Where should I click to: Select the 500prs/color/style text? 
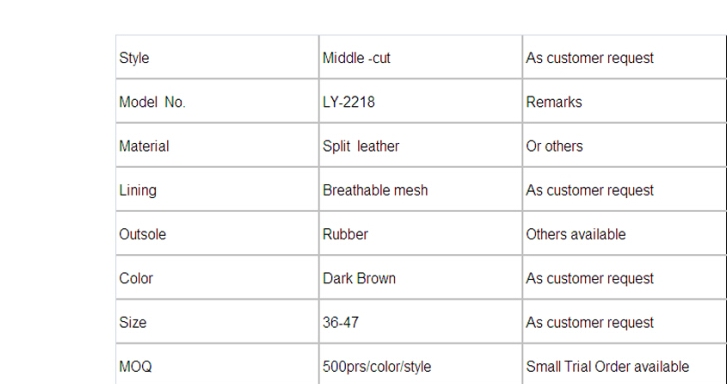(377, 367)
